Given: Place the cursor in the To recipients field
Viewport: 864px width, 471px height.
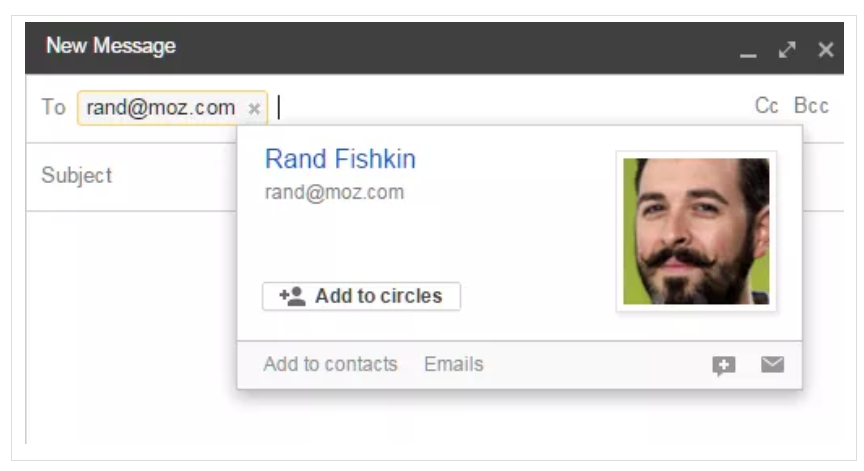Looking at the screenshot, I should tap(512, 107).
